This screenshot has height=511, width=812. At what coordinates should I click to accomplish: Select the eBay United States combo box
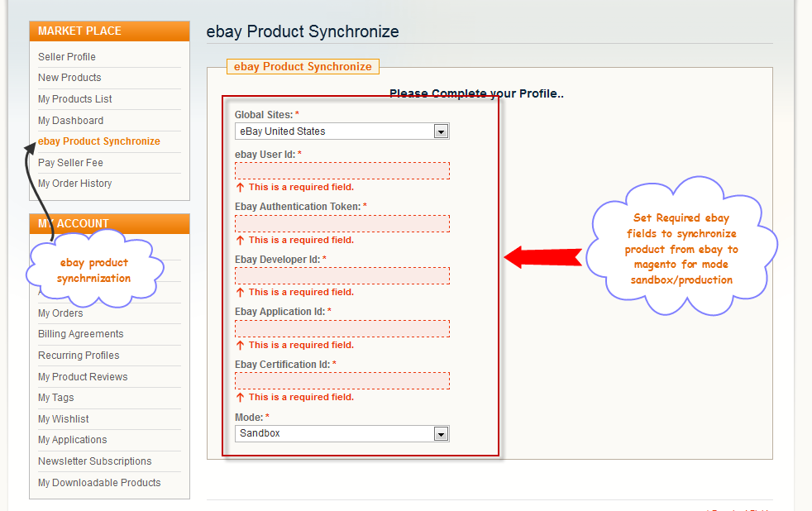click(342, 131)
